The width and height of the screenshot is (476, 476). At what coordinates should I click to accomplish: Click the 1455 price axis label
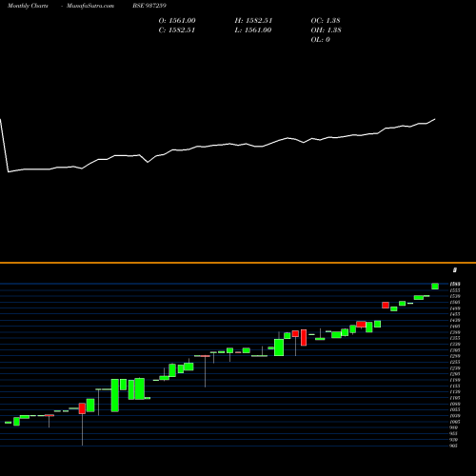click(455, 314)
